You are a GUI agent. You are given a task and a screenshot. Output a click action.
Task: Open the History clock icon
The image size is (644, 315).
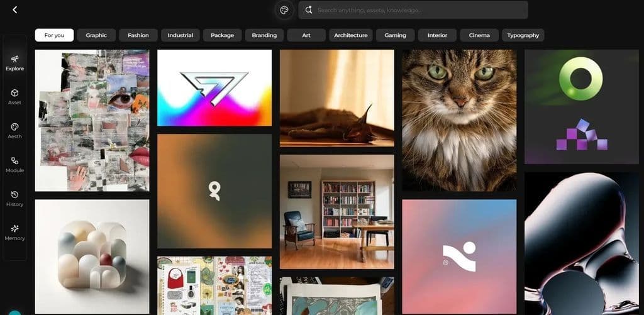[x=15, y=195]
